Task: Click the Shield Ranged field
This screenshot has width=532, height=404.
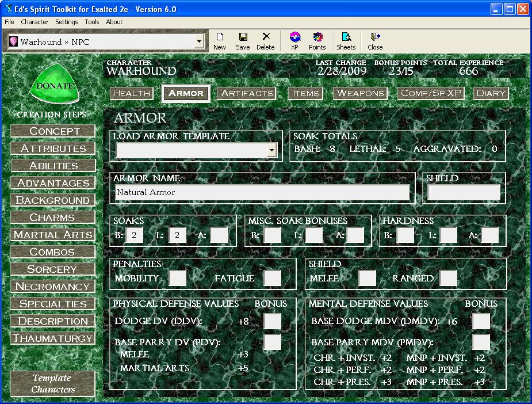Action: click(x=448, y=279)
